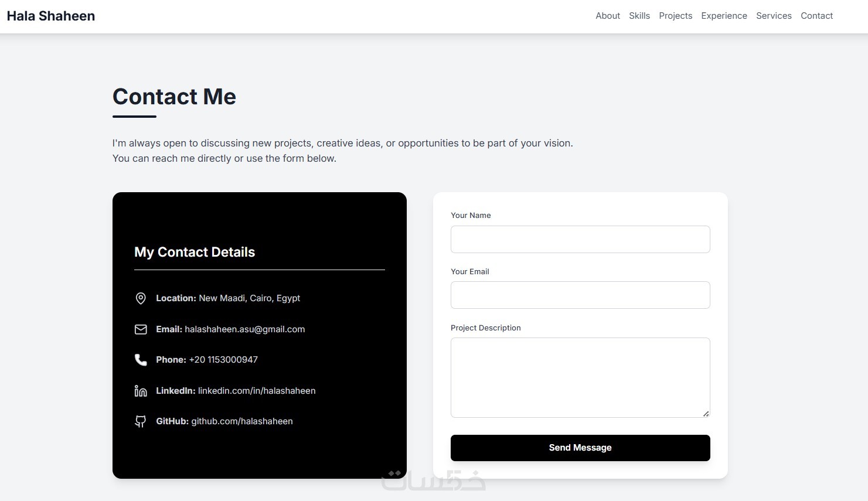
Task: Navigate to the Projects section
Action: click(x=675, y=16)
